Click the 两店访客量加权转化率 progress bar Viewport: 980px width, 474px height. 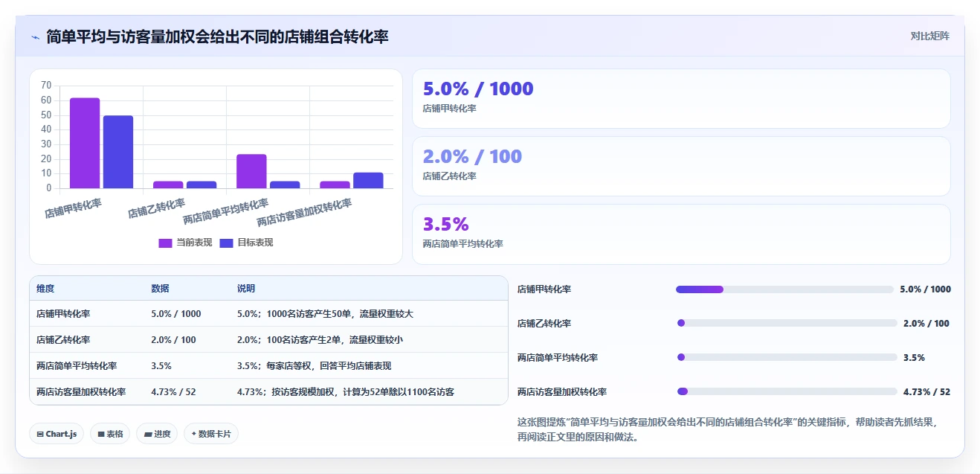pyautogui.click(x=787, y=392)
